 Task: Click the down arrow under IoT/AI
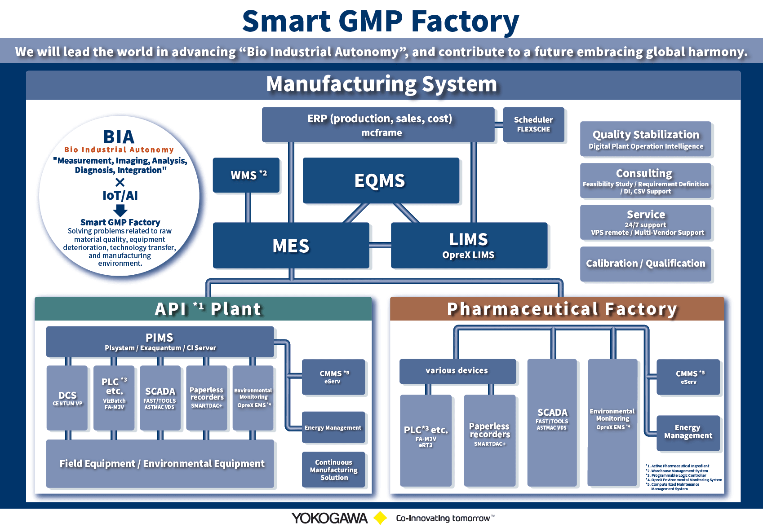click(120, 210)
